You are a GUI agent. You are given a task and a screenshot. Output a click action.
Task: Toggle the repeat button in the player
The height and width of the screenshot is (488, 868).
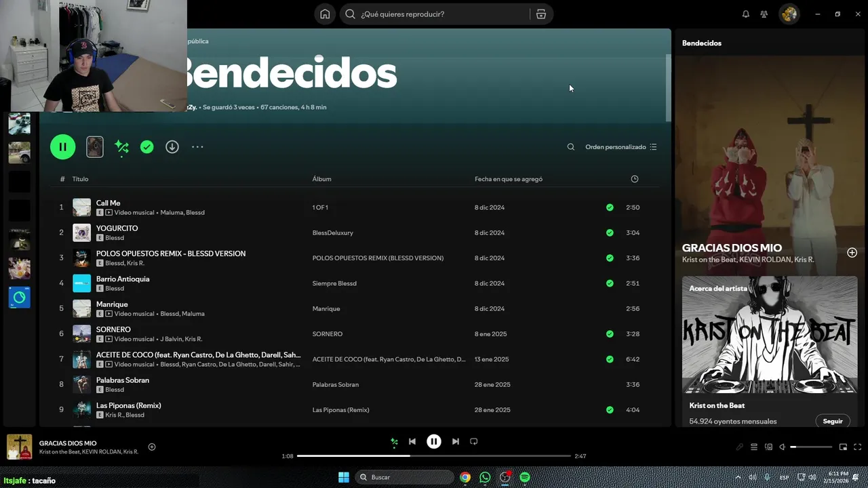pos(474,441)
